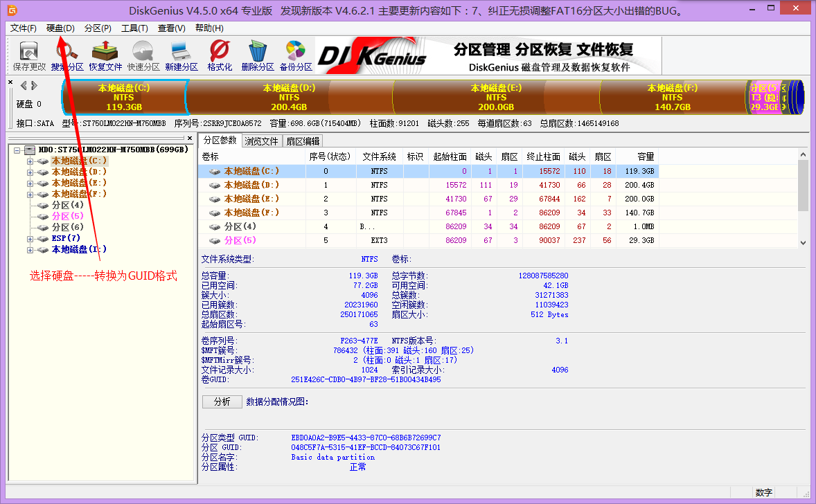Start 快速分区 quick partition tool
The height and width of the screenshot is (504, 816).
[x=143, y=56]
